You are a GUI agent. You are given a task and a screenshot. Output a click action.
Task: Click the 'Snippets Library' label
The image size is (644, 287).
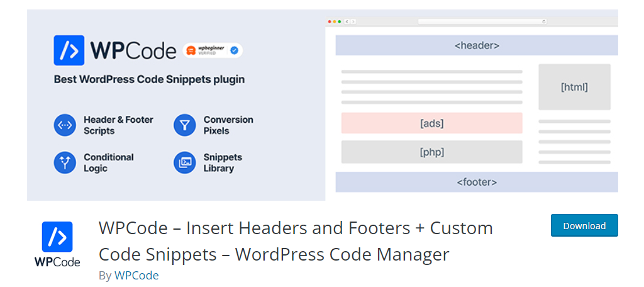(223, 163)
